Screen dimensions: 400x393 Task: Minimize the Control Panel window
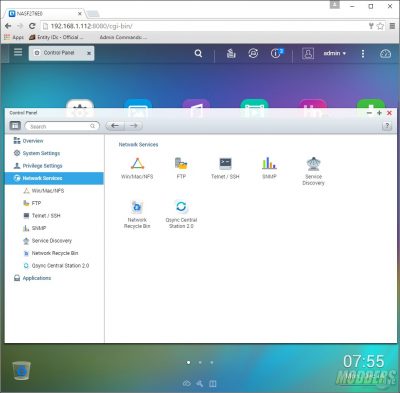pyautogui.click(x=369, y=113)
